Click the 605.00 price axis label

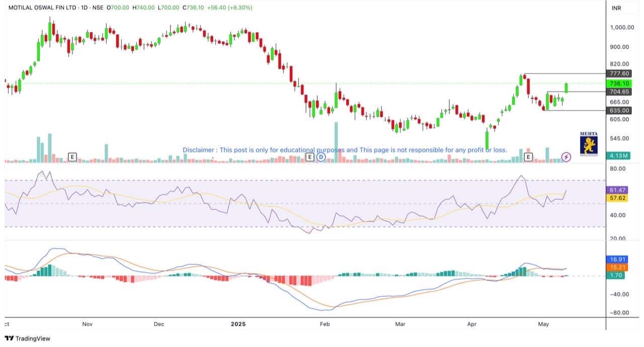coord(620,119)
